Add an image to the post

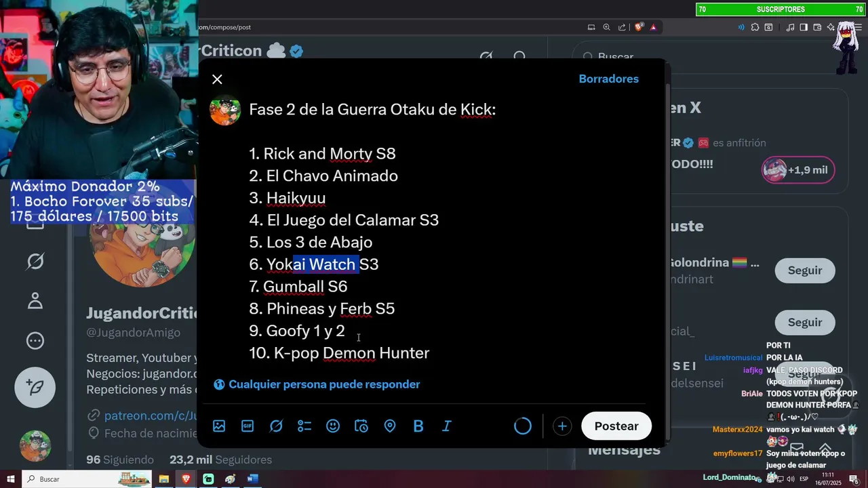point(219,426)
